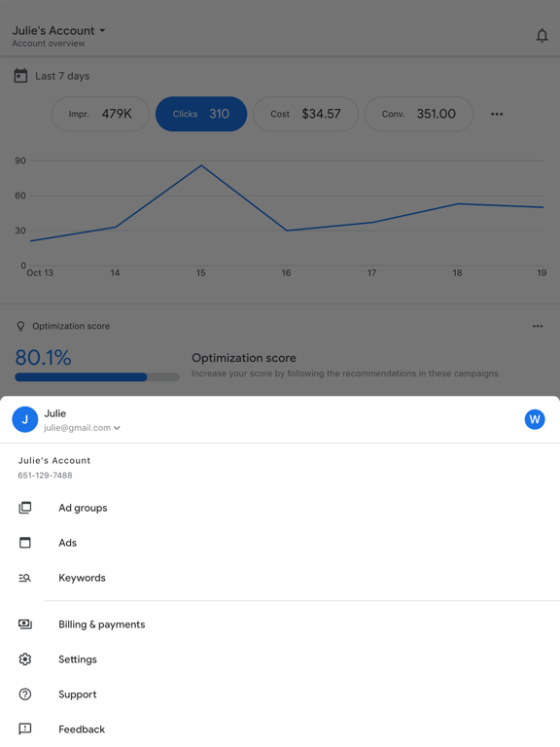Screen dimensions: 560x747
Task: Tap the Account overview subtitle
Action: pyautogui.click(x=49, y=44)
